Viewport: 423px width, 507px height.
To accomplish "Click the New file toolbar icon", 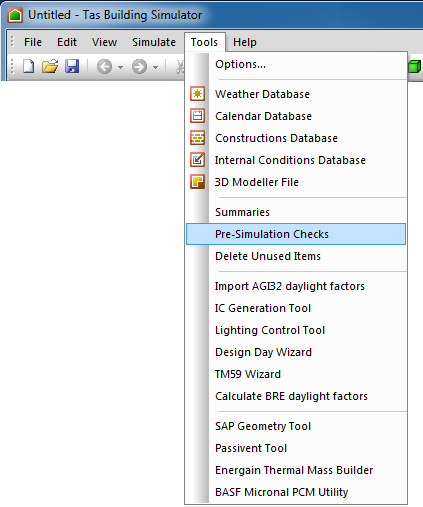I will tap(28, 66).
